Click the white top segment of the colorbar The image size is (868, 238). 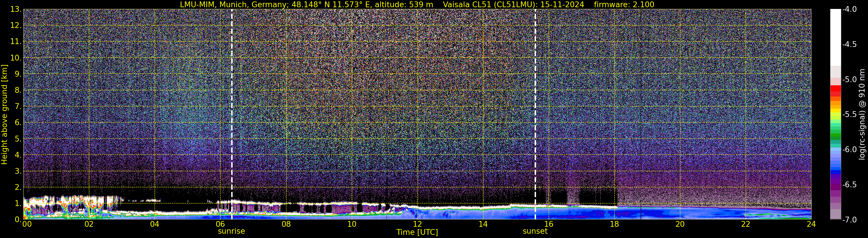(836, 37)
